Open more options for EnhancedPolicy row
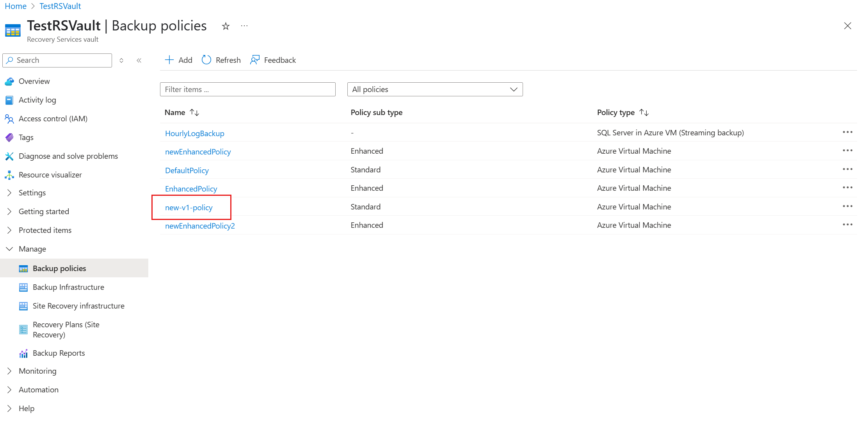Viewport: 868px width, 431px height. (847, 188)
